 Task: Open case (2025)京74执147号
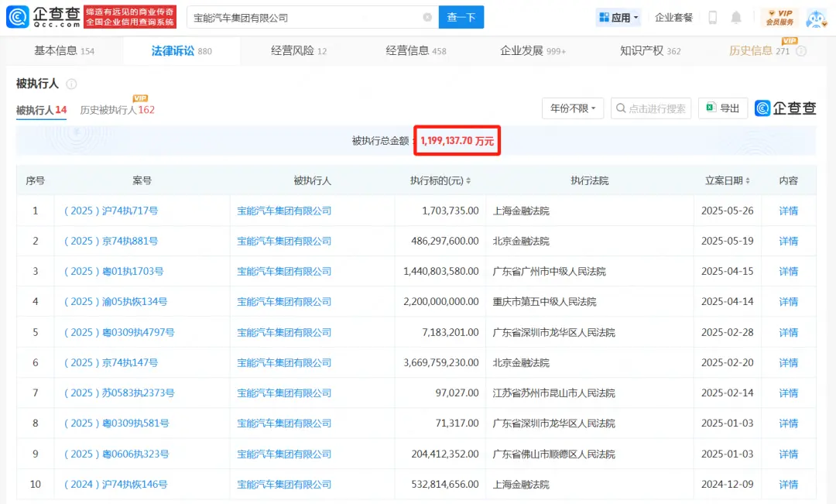(111, 362)
